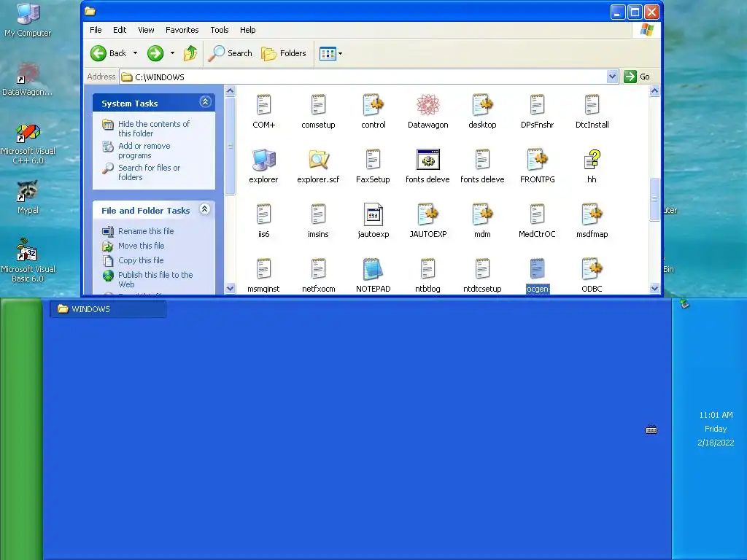Click the Back navigation button
The width and height of the screenshot is (747, 560).
[109, 53]
